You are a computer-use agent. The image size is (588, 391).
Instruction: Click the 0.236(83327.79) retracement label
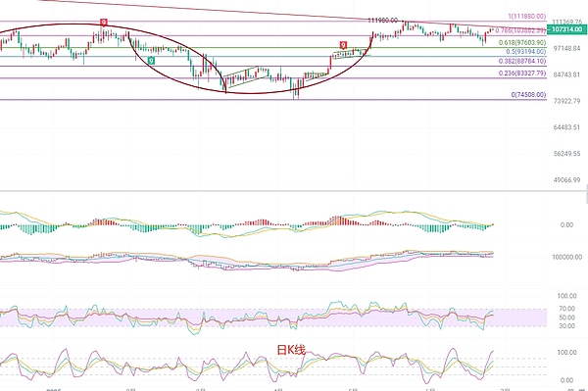pos(522,73)
